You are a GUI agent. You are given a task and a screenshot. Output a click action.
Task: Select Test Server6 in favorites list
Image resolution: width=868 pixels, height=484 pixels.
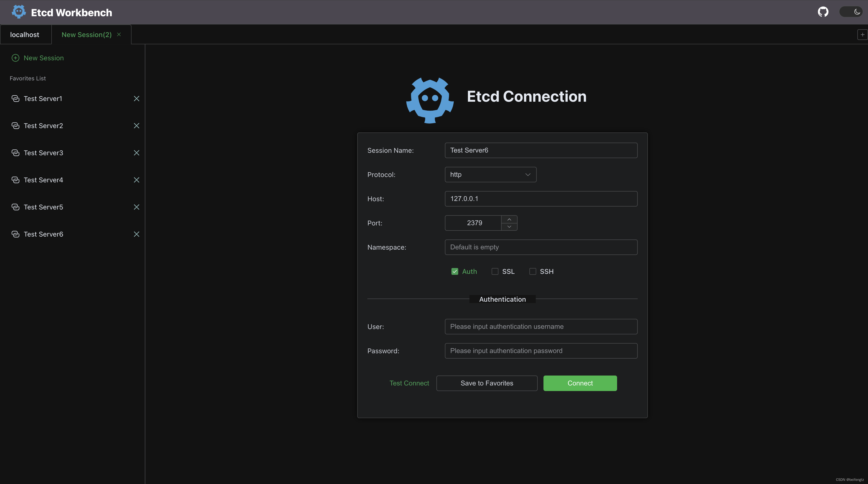(x=43, y=234)
